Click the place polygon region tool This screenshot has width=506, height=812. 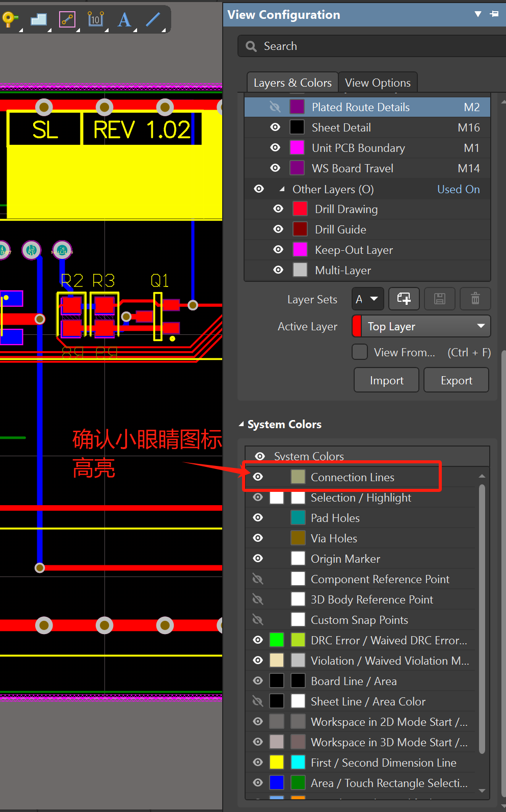[39, 19]
